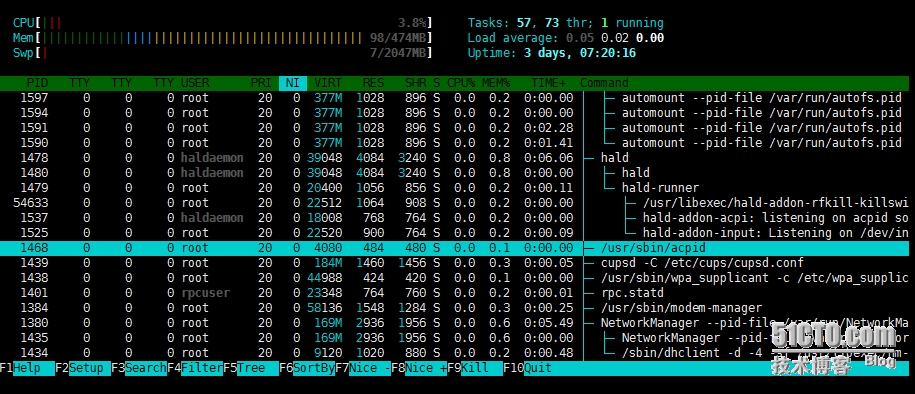915x394 pixels.
Task: Select the hald-addon-input process row
Action: [455, 233]
